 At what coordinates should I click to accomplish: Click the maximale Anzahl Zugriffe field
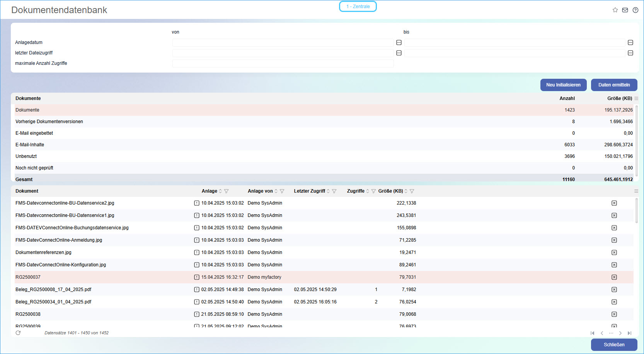pos(283,63)
